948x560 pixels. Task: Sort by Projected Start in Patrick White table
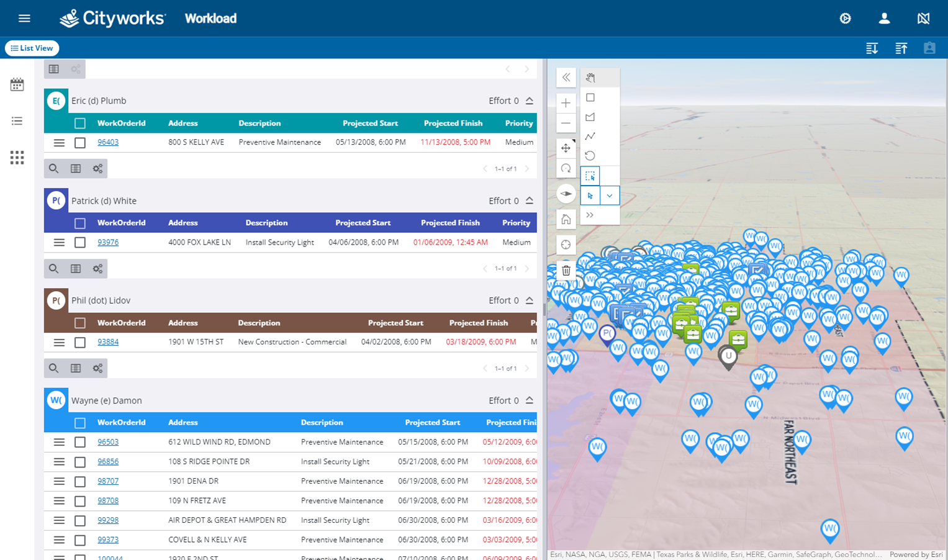click(x=363, y=223)
